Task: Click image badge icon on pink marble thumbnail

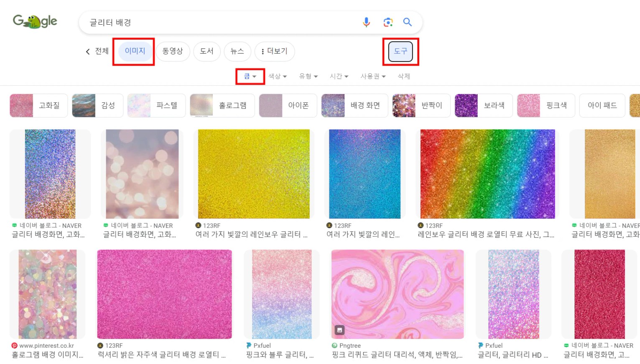Action: [339, 330]
